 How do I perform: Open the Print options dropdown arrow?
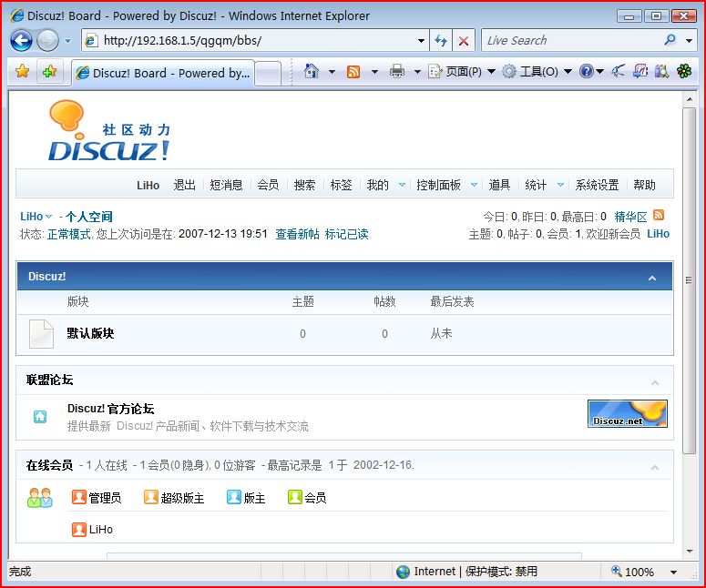[417, 72]
